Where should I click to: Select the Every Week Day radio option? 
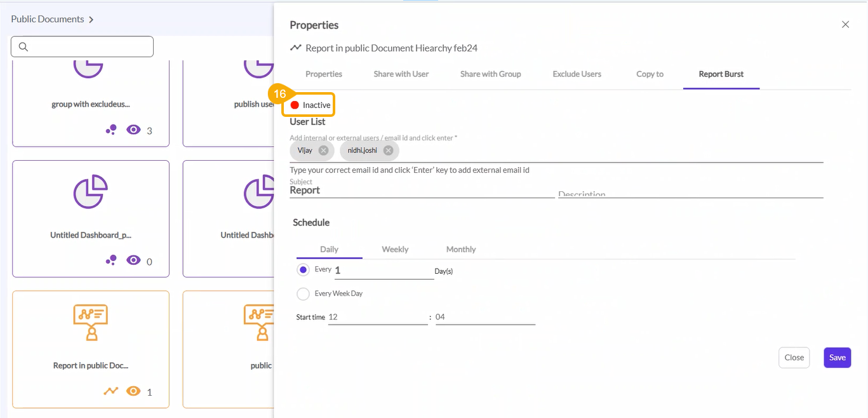point(303,293)
